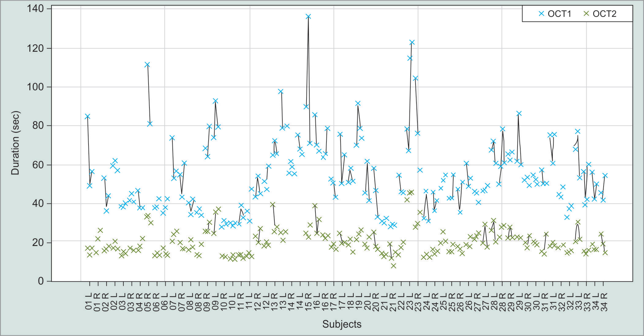Click the OCT1 point near 123 sec above 23 L
This screenshot has height=336, width=644.
pos(412,42)
